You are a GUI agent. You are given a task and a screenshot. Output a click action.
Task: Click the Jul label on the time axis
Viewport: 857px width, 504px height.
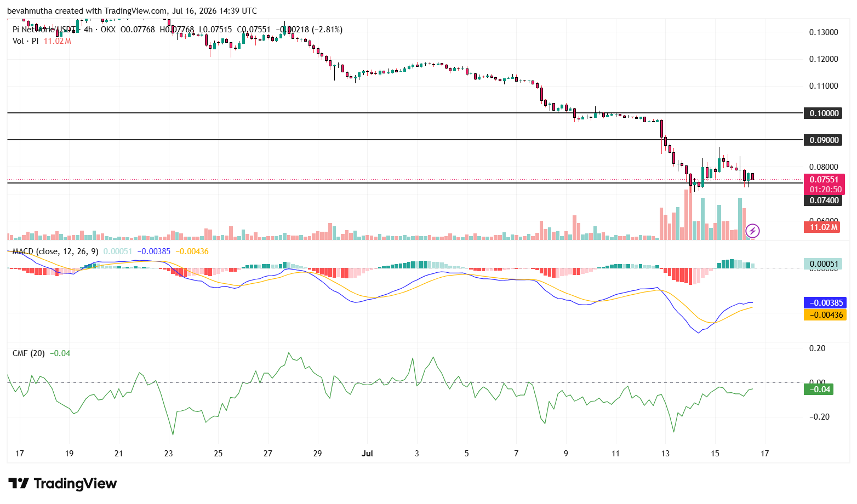pyautogui.click(x=367, y=454)
